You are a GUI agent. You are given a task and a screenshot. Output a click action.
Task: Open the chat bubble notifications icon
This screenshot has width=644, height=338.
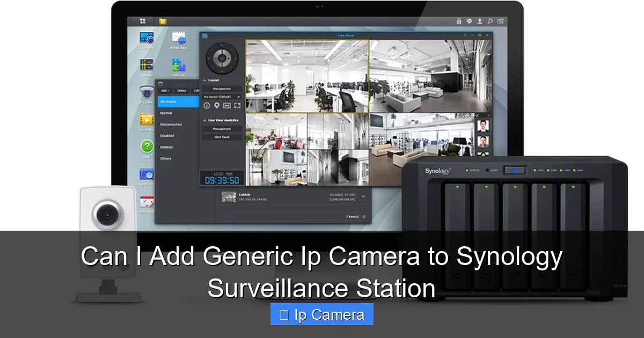pyautogui.click(x=470, y=21)
